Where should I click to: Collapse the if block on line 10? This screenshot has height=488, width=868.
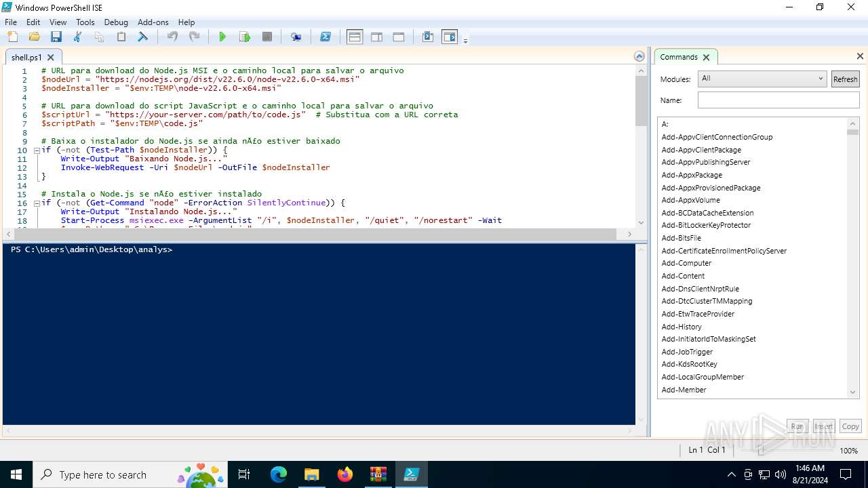(x=37, y=150)
